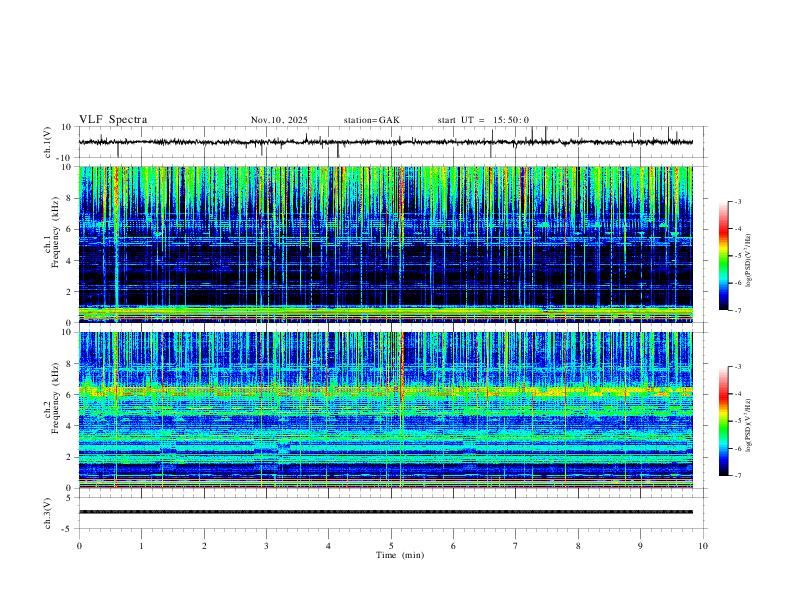Click time axis tick label "0"
This screenshot has height=612, width=792.
[x=79, y=546]
